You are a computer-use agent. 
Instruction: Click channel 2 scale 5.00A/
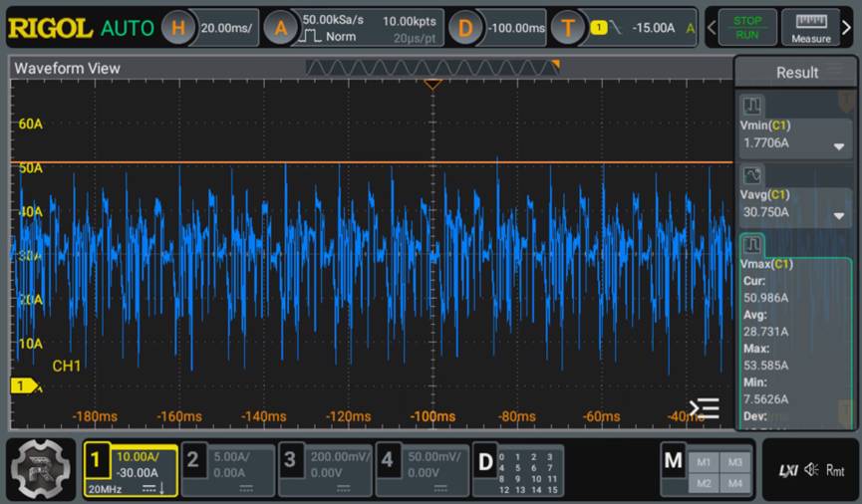coord(231,457)
